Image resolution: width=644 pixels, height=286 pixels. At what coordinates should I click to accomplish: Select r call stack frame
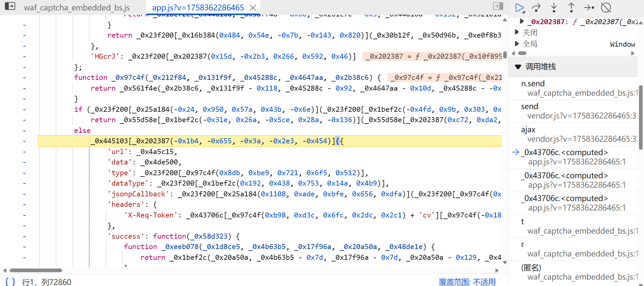pyautogui.click(x=573, y=249)
